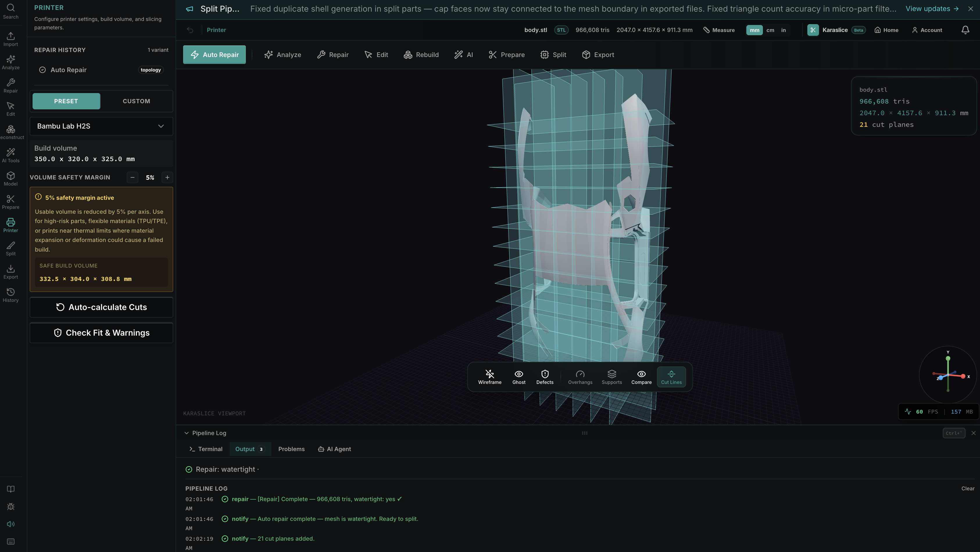Click the undo arrow icon

pyautogui.click(x=190, y=30)
